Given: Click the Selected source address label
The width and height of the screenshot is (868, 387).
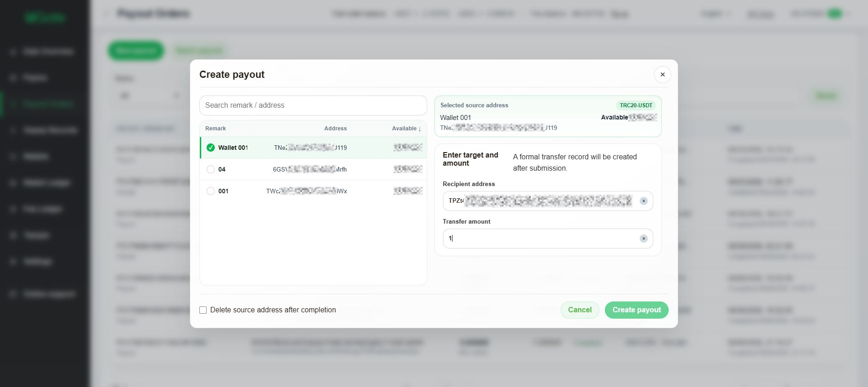Looking at the screenshot, I should click(x=474, y=105).
